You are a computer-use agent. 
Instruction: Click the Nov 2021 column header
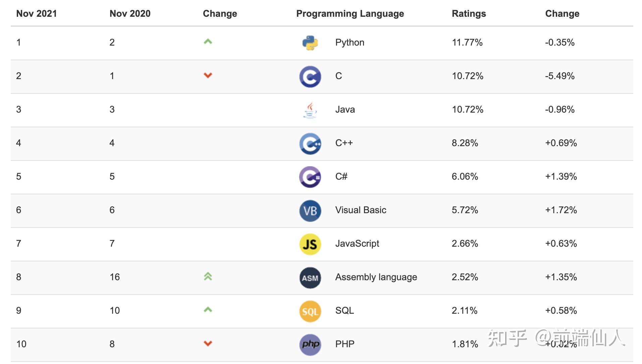(x=37, y=14)
